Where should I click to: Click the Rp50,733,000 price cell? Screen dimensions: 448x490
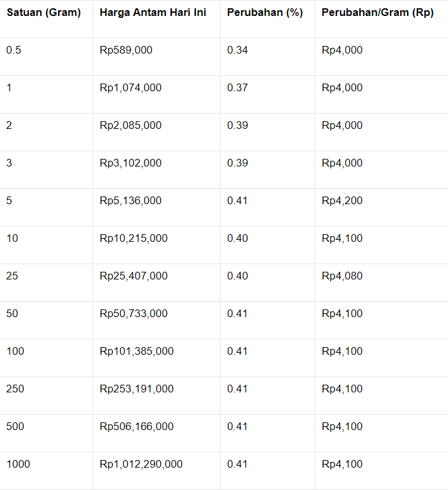[133, 314]
